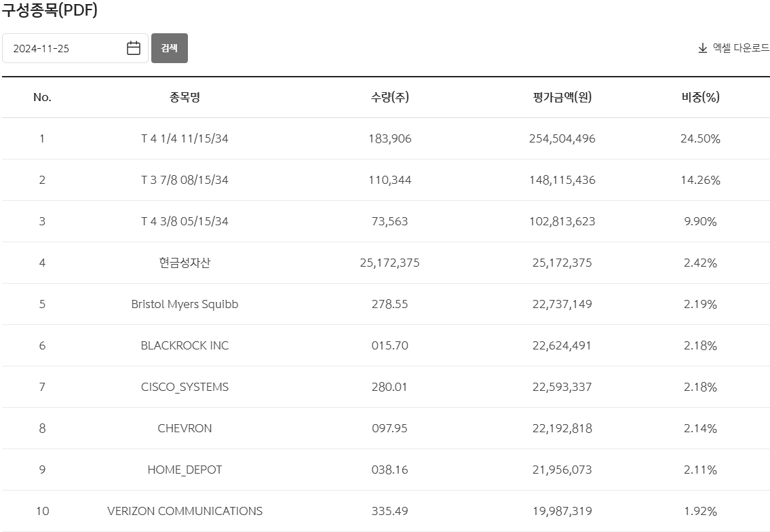Click weight value 9.90%

point(700,221)
